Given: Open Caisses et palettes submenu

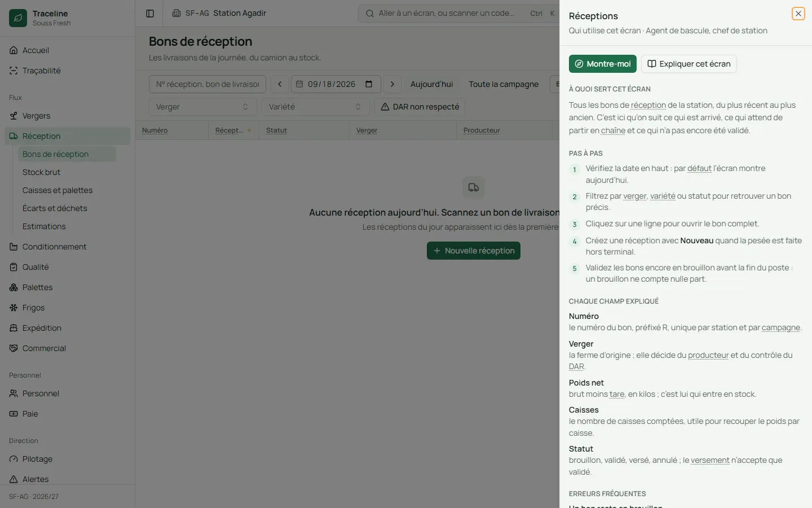Looking at the screenshot, I should pyautogui.click(x=67, y=190).
